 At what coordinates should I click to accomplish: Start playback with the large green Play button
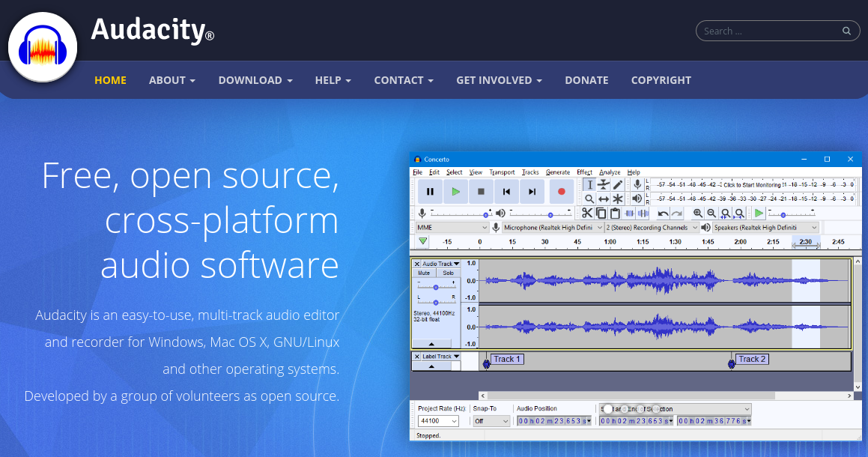click(455, 192)
